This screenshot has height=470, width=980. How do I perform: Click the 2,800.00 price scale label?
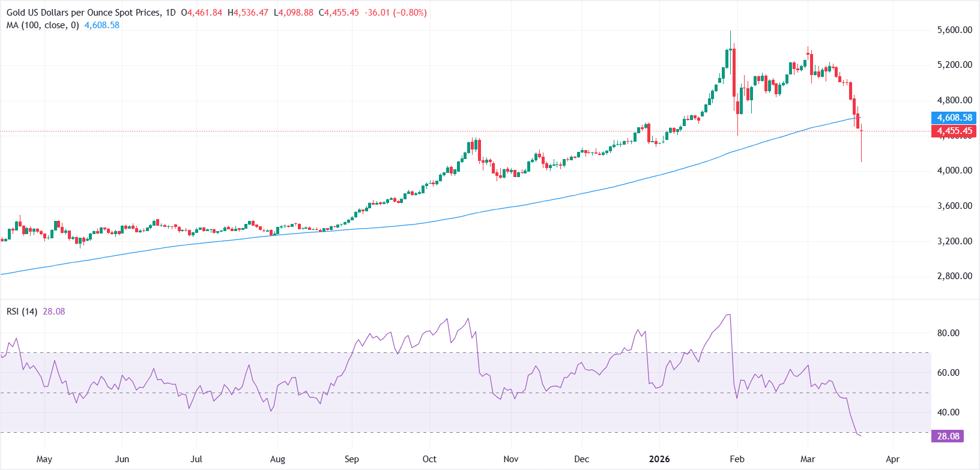(x=954, y=276)
